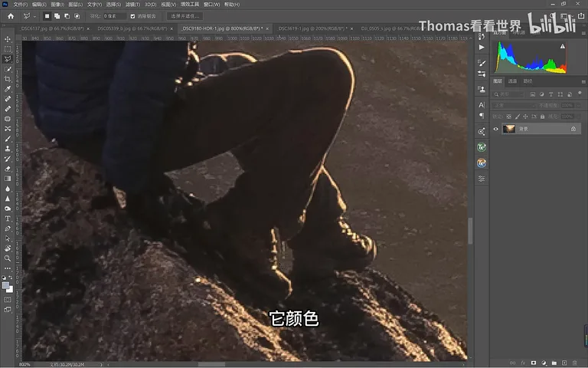The image size is (588, 368).
Task: Open the 图像(I) menu
Action: point(57,5)
